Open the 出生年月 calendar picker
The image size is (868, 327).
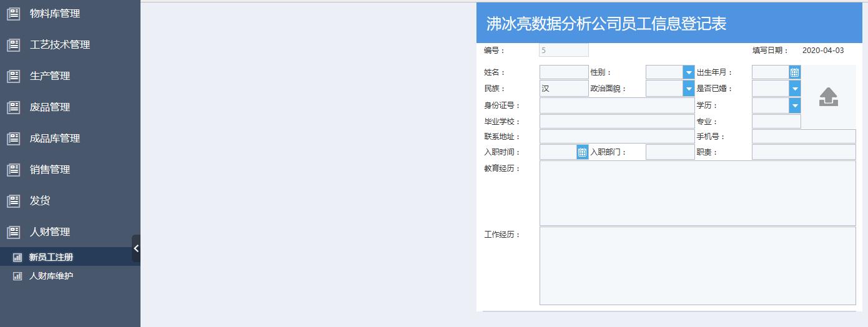click(x=794, y=72)
